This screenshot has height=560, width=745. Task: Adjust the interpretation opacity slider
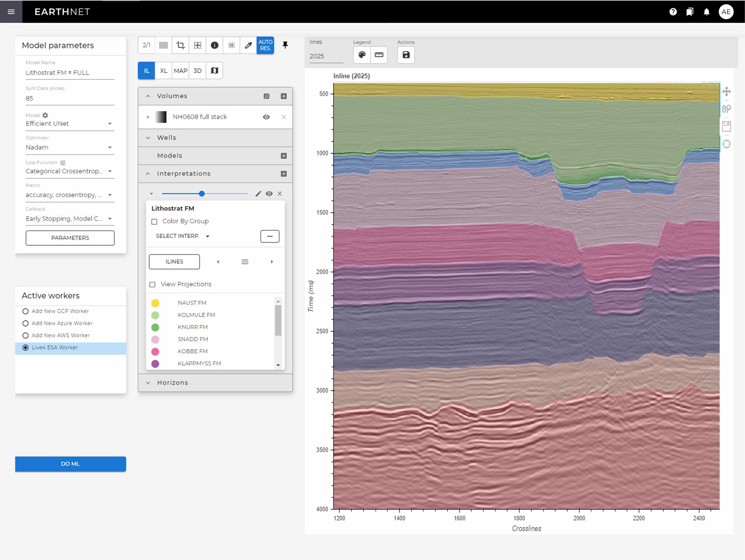202,193
